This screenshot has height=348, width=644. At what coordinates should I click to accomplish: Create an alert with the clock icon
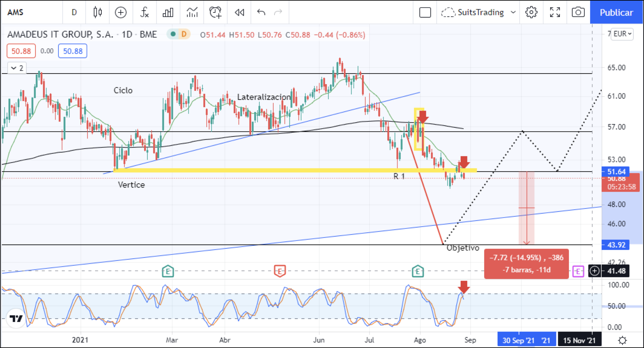(215, 12)
